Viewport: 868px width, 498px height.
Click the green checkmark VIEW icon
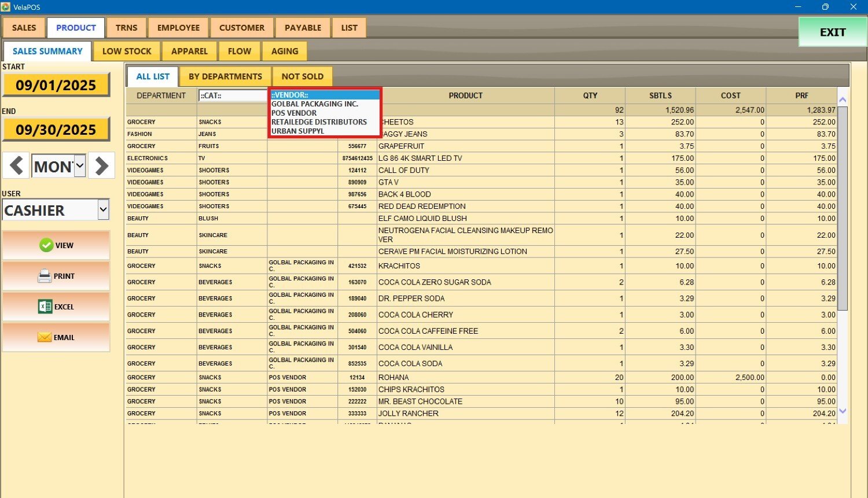click(46, 245)
